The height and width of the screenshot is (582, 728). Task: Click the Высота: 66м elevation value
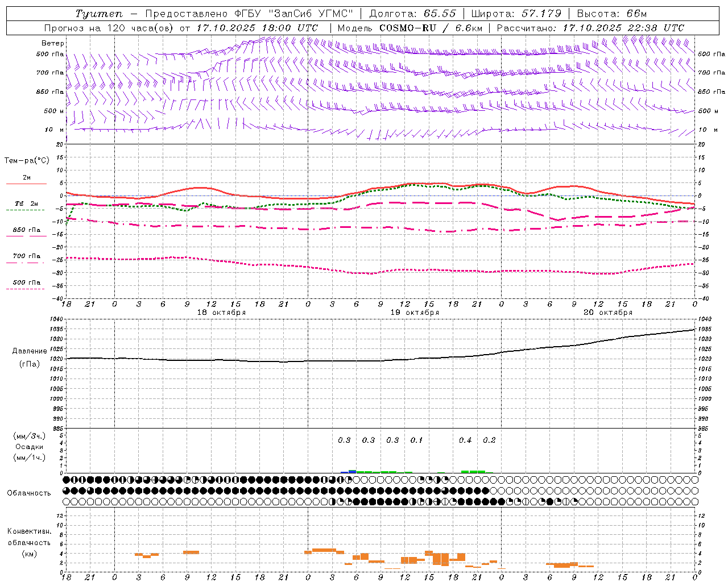[x=612, y=14]
